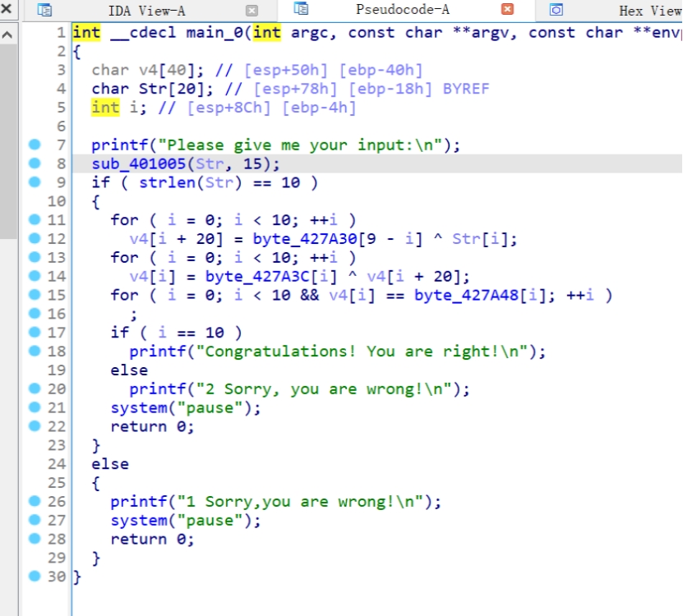
Task: Close the IDA View-A tab
Action: pyautogui.click(x=252, y=11)
